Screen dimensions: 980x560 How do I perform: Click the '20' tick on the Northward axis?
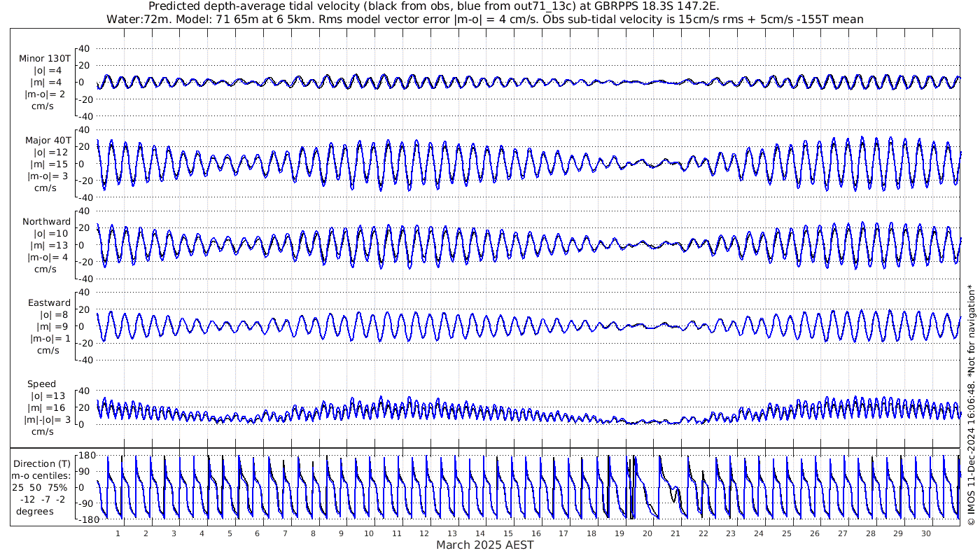pyautogui.click(x=85, y=227)
